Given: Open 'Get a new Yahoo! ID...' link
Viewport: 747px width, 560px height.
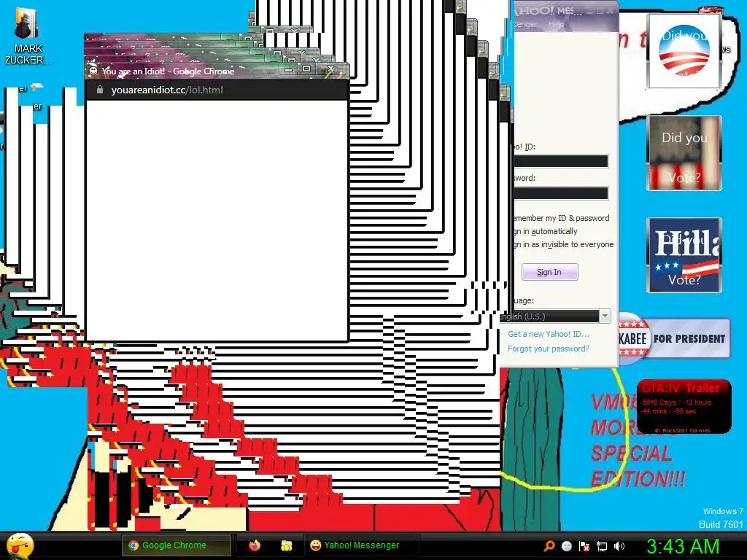Looking at the screenshot, I should pos(549,334).
